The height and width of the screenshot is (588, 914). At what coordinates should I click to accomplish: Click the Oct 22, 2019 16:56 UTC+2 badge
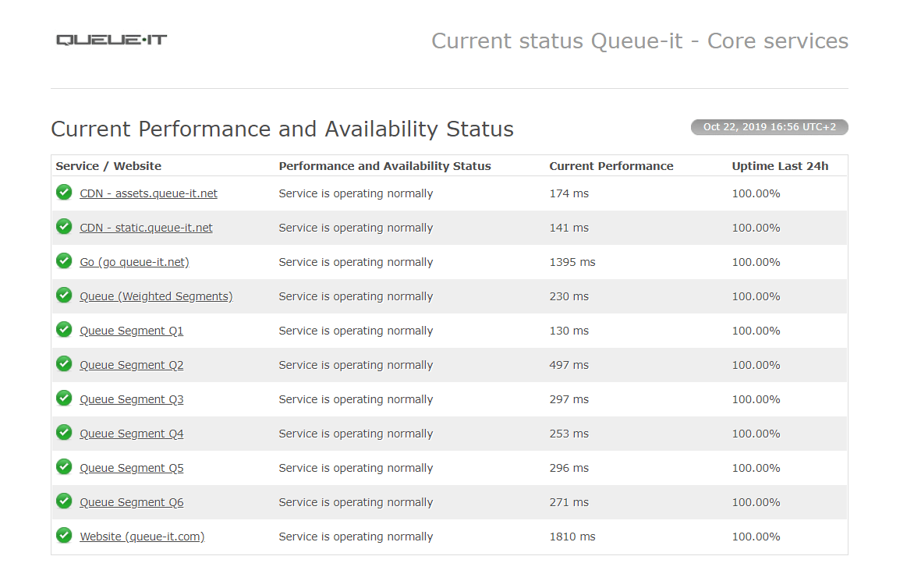[770, 127]
